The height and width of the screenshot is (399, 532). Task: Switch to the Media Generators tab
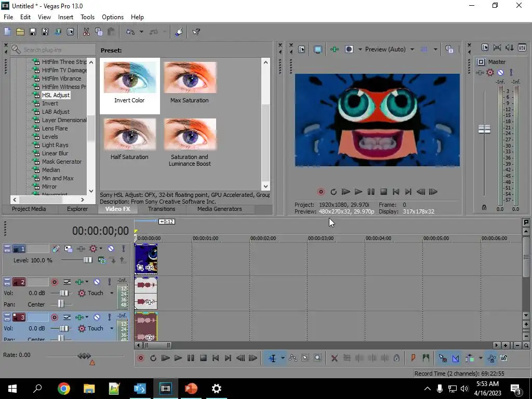[x=220, y=209]
